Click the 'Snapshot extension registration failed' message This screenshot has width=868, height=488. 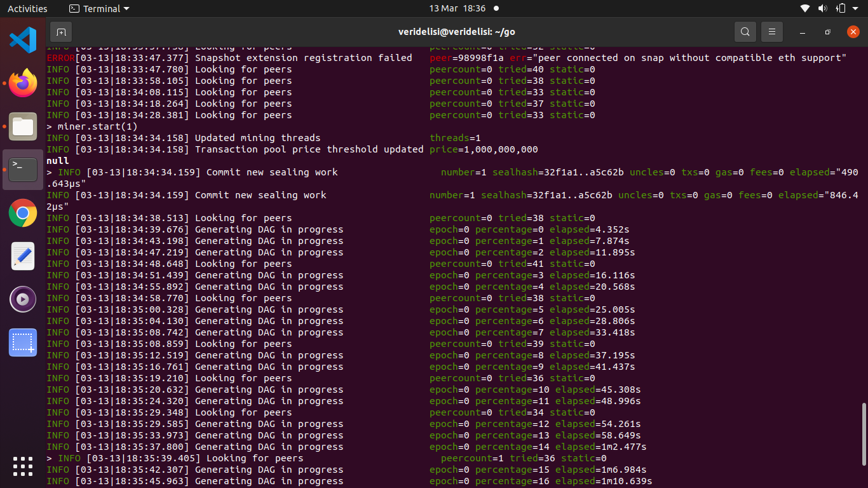coord(303,58)
